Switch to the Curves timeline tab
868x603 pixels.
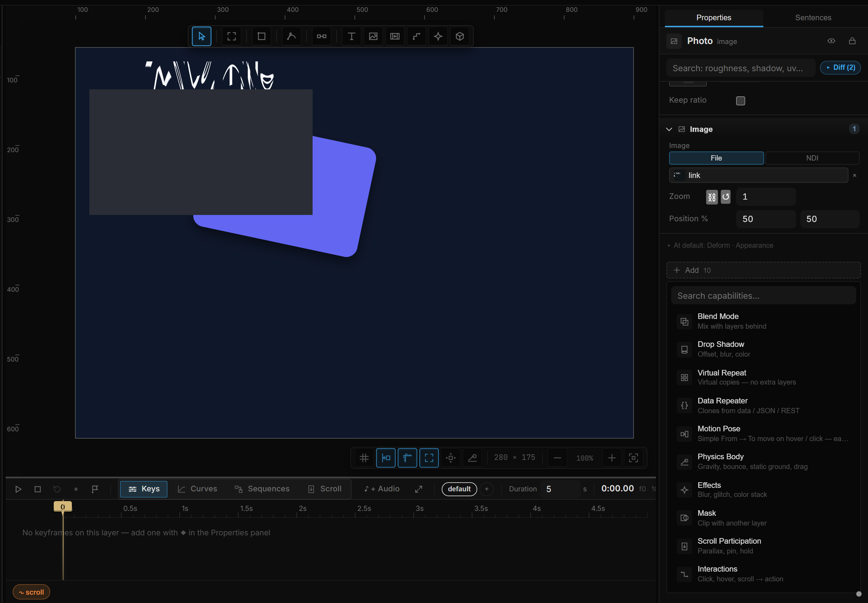click(197, 489)
